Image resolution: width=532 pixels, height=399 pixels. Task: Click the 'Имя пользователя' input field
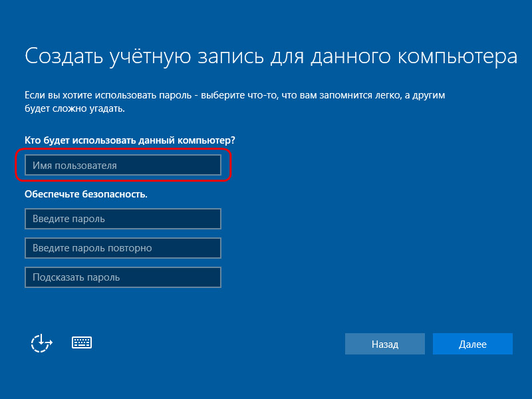click(123, 165)
